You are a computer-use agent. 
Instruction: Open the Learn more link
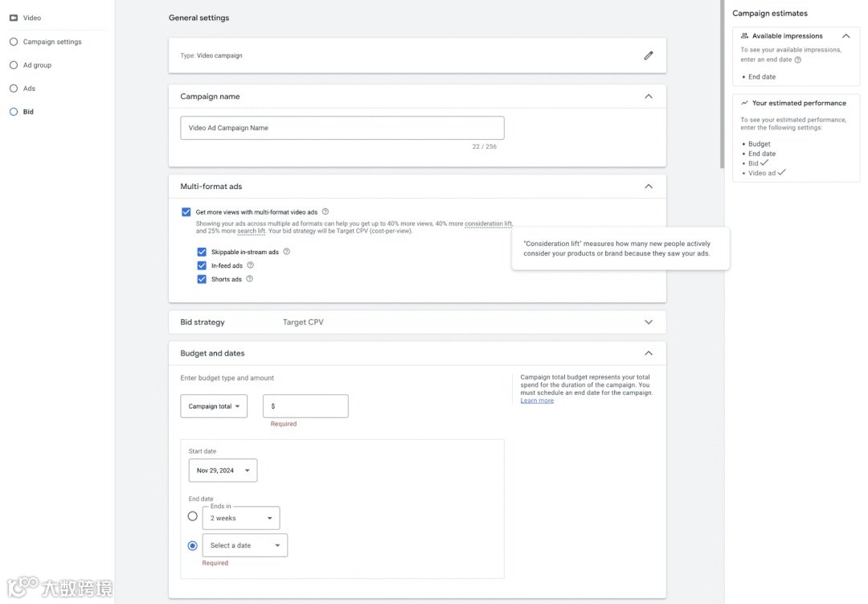tap(537, 401)
